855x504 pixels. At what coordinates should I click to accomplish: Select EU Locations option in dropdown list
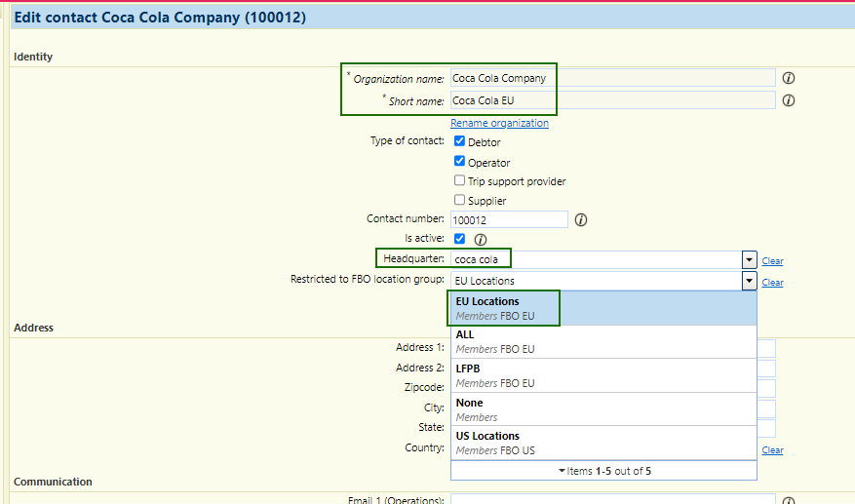[x=603, y=308]
